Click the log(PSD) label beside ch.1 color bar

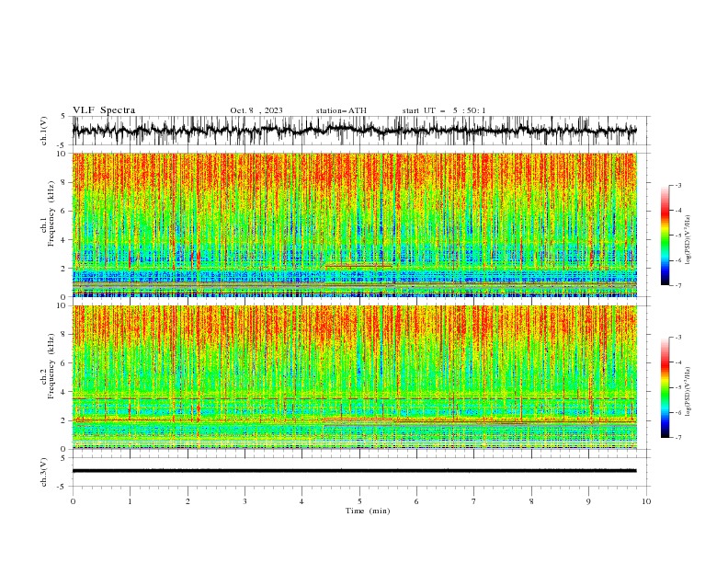pos(688,240)
